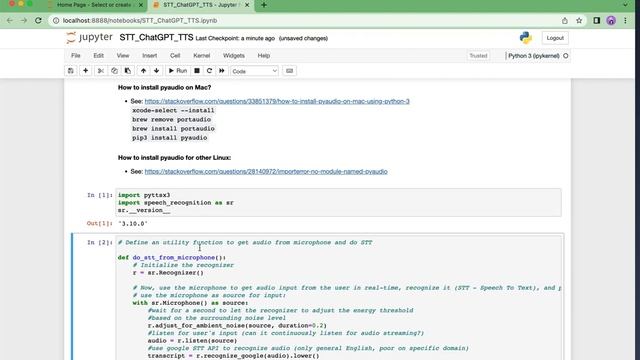
Task: Click the 'xcode-select --install' code line
Action: (173, 110)
